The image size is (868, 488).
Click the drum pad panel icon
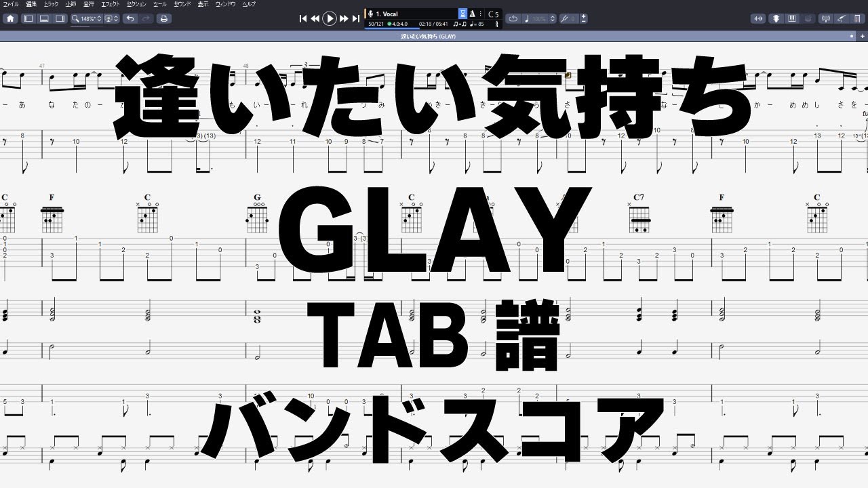807,18
